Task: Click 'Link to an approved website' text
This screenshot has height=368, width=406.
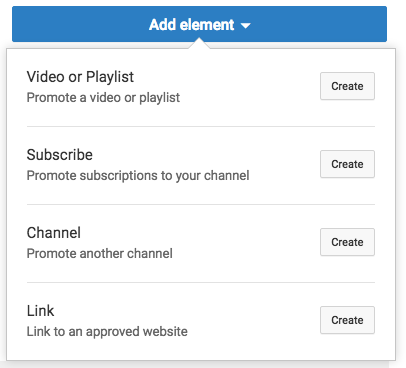Action: tap(107, 332)
